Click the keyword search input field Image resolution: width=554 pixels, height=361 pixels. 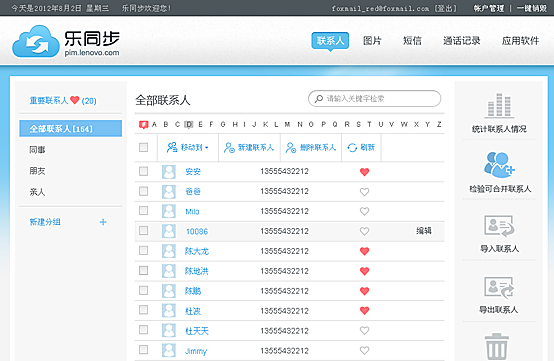[375, 99]
